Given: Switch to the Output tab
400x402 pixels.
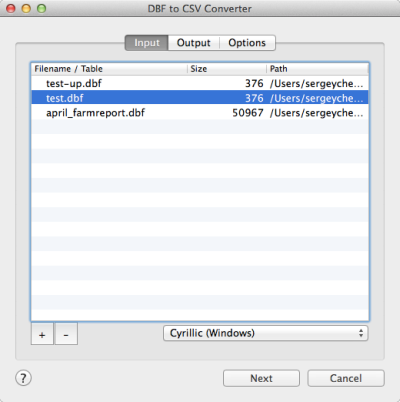Looking at the screenshot, I should point(194,43).
